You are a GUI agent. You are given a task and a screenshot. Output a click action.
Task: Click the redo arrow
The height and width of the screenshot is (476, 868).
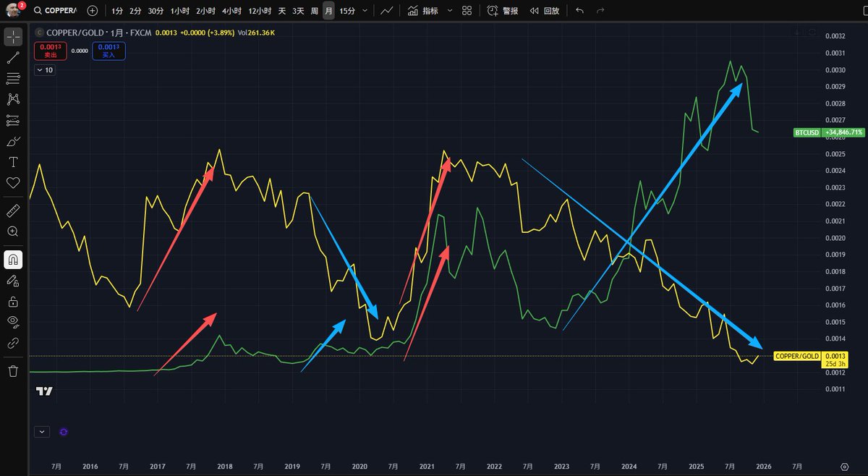(600, 11)
